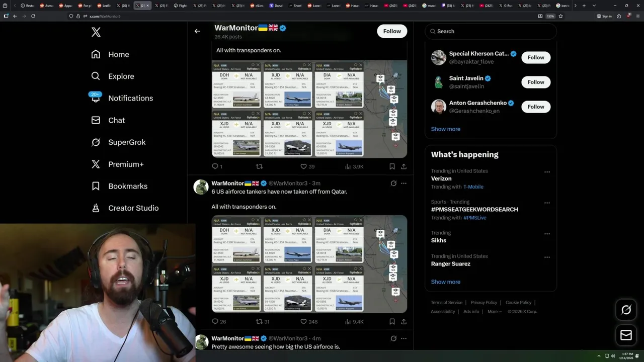
Task: Switch to the Donal tab
Action: point(276,6)
